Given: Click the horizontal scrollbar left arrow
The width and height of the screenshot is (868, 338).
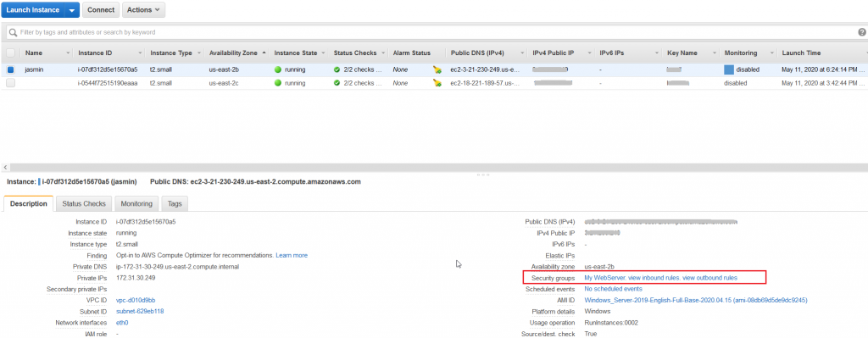Looking at the screenshot, I should [5, 167].
